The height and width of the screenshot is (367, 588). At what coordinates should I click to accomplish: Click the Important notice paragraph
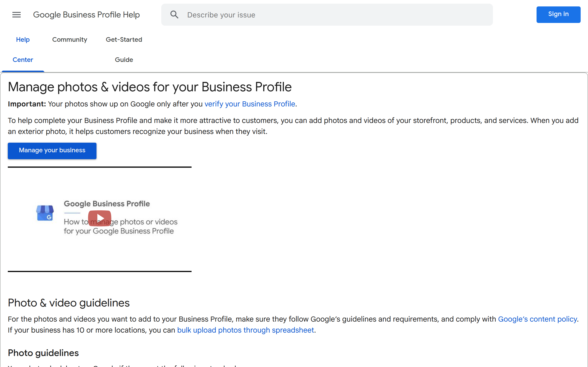tap(126, 104)
